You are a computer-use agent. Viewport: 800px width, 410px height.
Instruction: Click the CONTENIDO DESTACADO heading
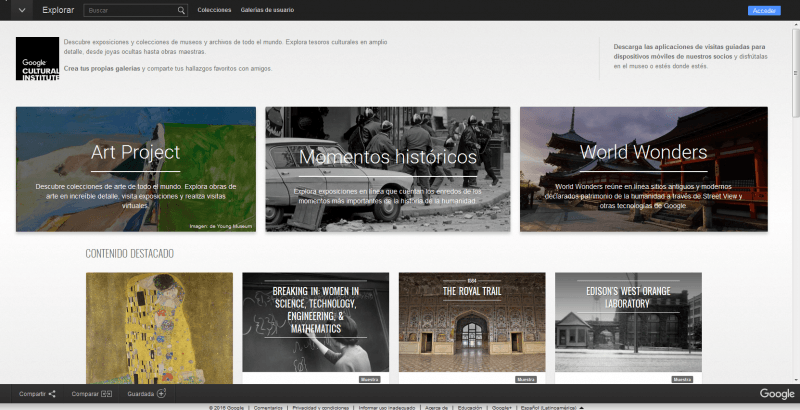click(x=130, y=253)
